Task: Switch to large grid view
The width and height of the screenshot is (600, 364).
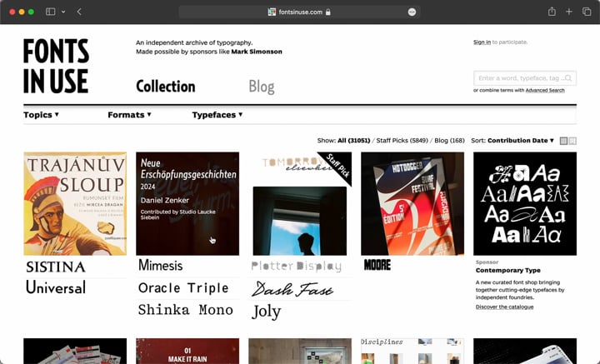Action: (x=572, y=141)
